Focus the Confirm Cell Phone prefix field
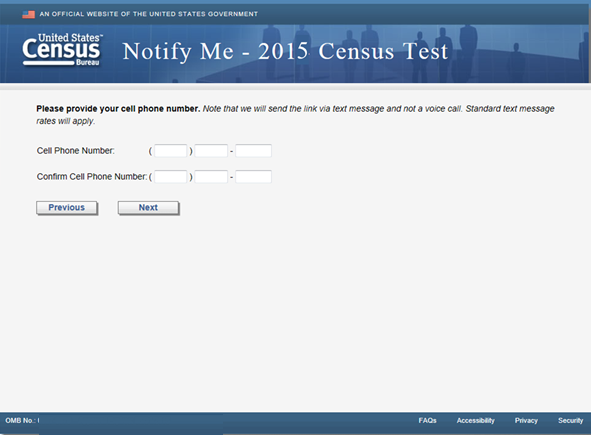The height and width of the screenshot is (435, 591). 211,177
